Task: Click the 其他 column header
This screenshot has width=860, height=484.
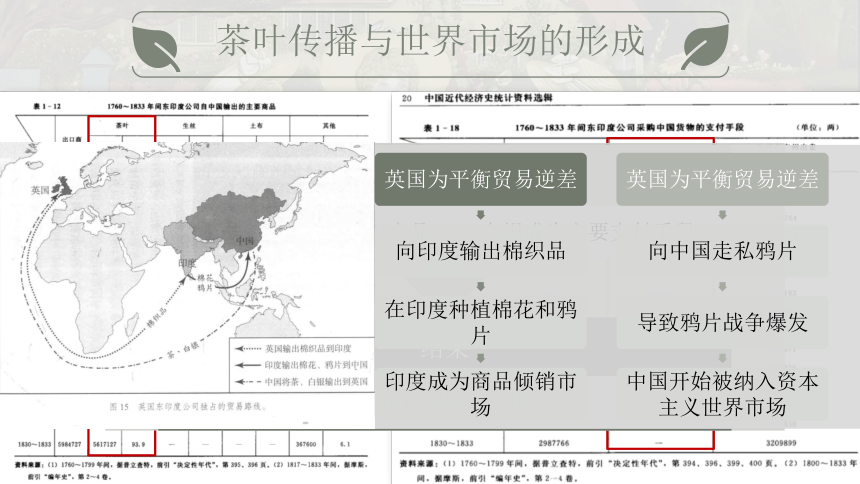Action: (x=329, y=126)
